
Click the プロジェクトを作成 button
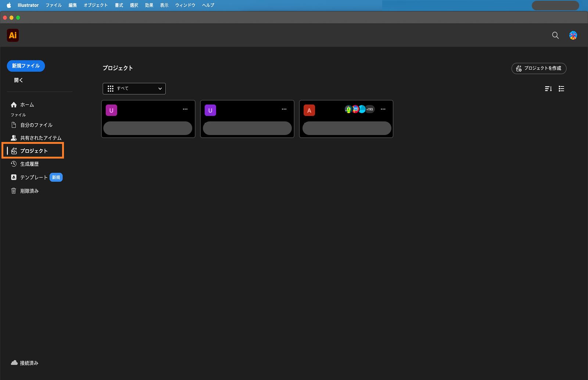pyautogui.click(x=539, y=68)
